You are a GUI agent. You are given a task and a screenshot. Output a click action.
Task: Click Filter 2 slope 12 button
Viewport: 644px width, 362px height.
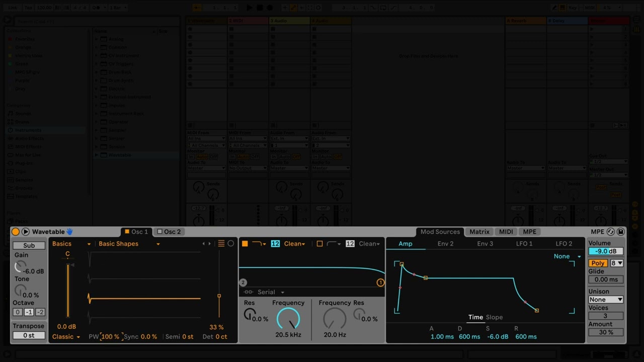point(350,244)
